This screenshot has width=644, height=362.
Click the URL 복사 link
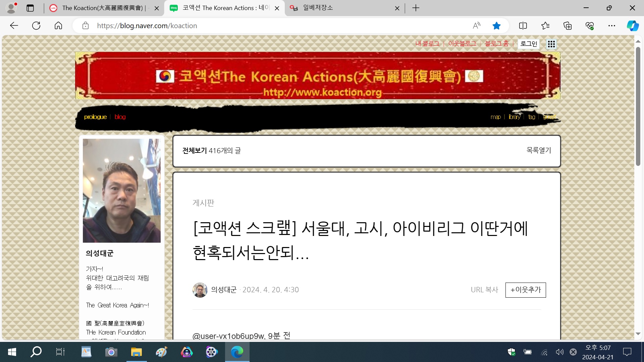[x=484, y=290]
